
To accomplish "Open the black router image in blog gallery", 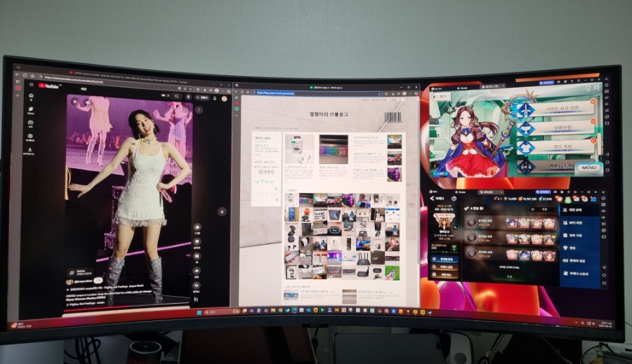I will coord(363,259).
